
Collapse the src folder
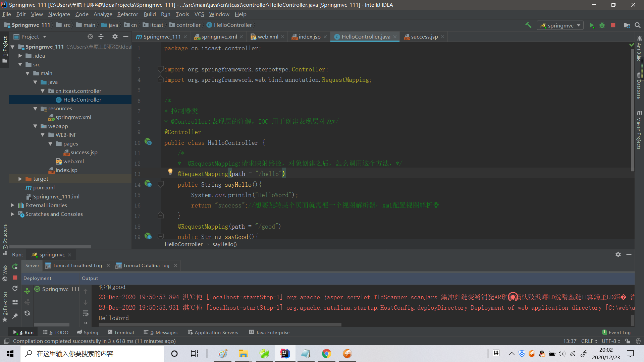(20, 64)
